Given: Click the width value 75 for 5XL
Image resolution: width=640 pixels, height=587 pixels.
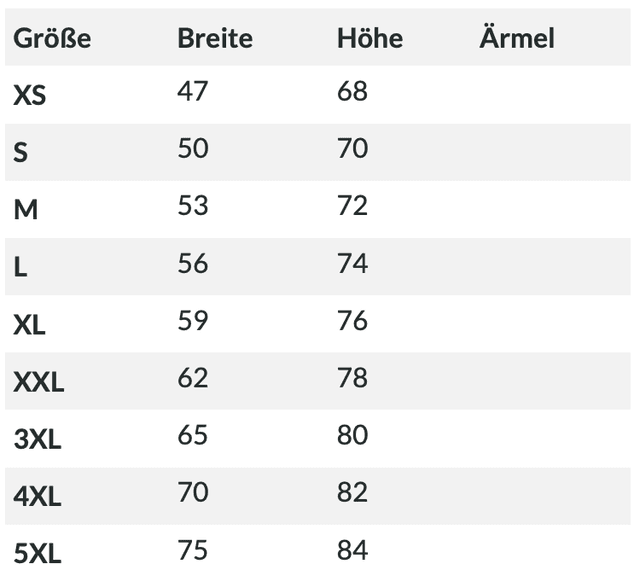Looking at the screenshot, I should [x=193, y=549].
